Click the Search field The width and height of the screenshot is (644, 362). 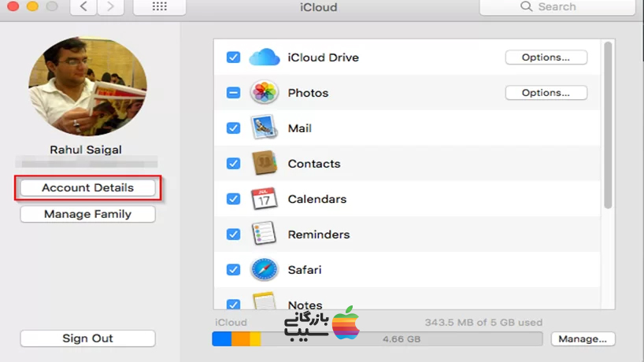tap(557, 7)
